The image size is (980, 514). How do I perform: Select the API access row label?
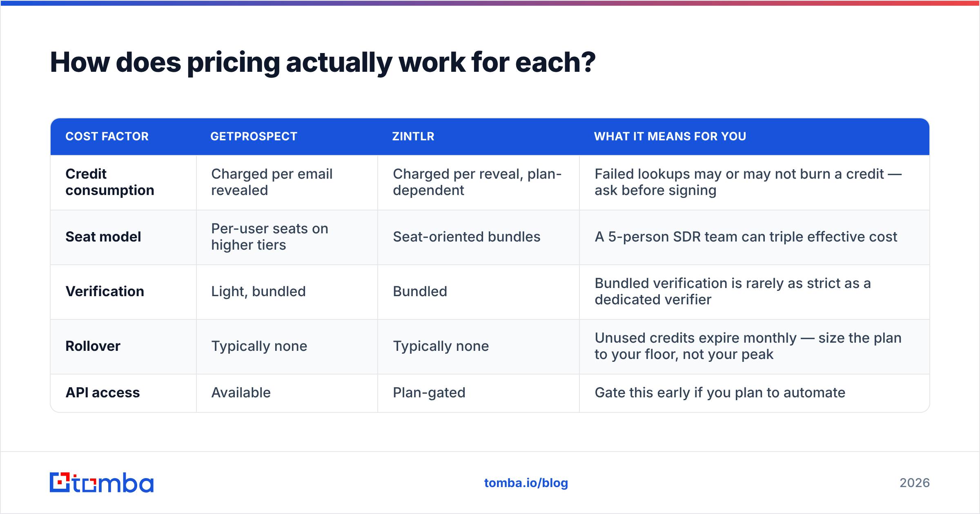point(103,392)
